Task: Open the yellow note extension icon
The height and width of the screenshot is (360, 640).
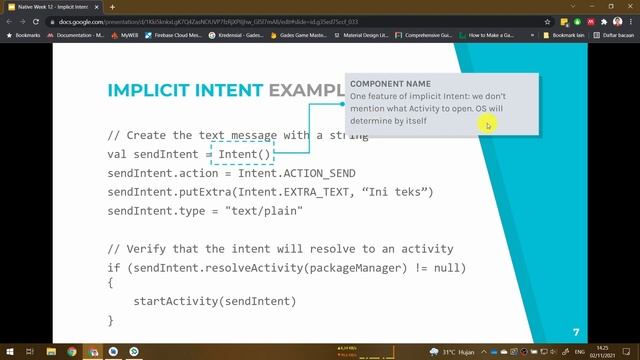Action: coord(564,22)
